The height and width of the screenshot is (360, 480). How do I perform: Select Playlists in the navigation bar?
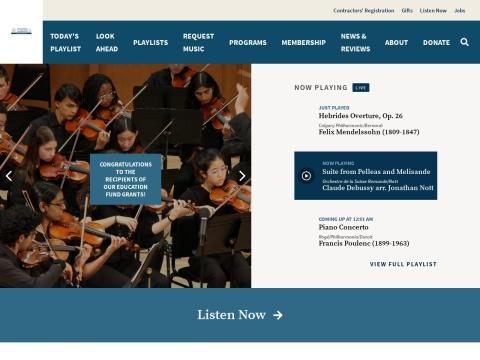(x=150, y=43)
